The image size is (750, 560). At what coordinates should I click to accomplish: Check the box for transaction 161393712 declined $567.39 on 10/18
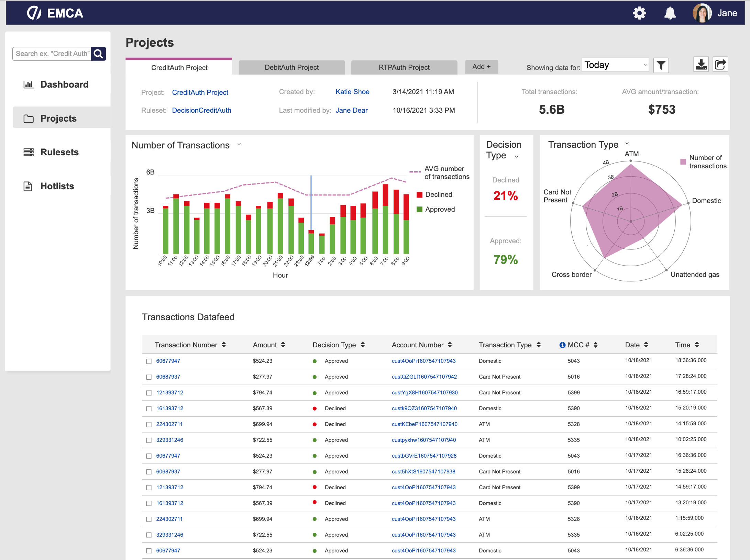[149, 408]
